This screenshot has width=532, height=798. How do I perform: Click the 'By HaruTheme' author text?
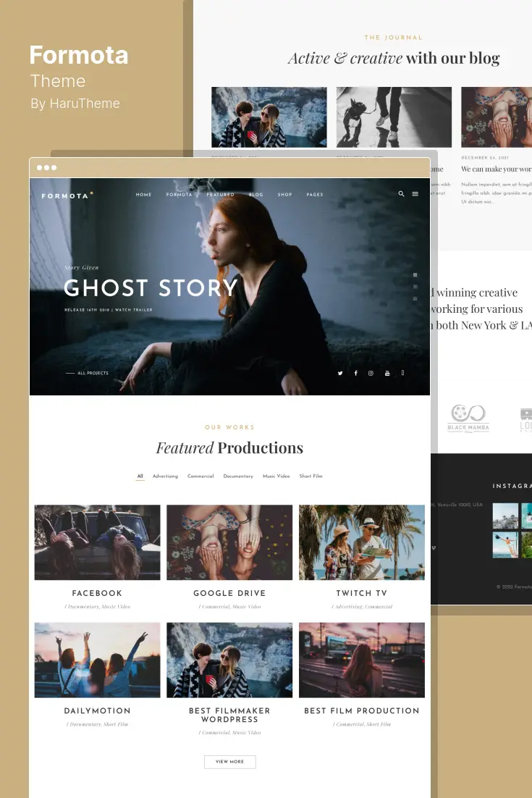[x=75, y=104]
